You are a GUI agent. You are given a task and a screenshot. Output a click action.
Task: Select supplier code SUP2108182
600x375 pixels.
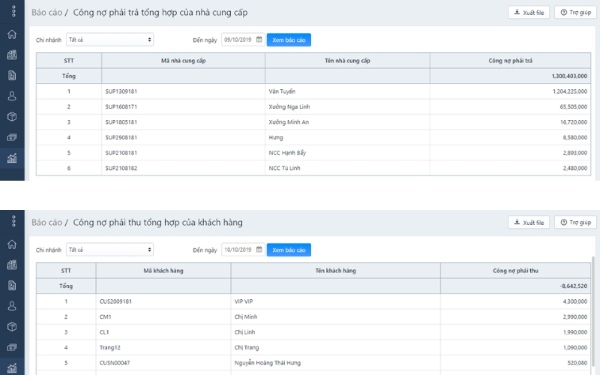point(121,168)
